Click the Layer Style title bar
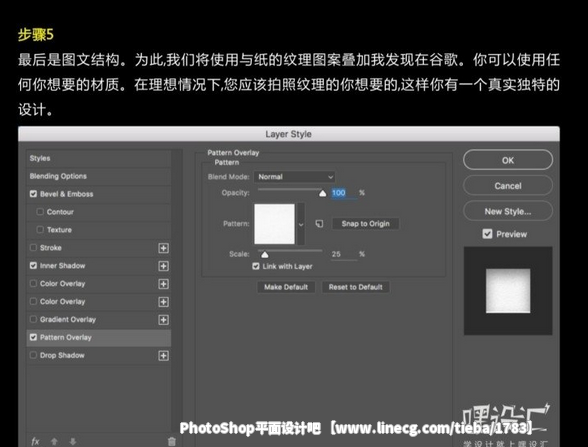 pos(289,134)
